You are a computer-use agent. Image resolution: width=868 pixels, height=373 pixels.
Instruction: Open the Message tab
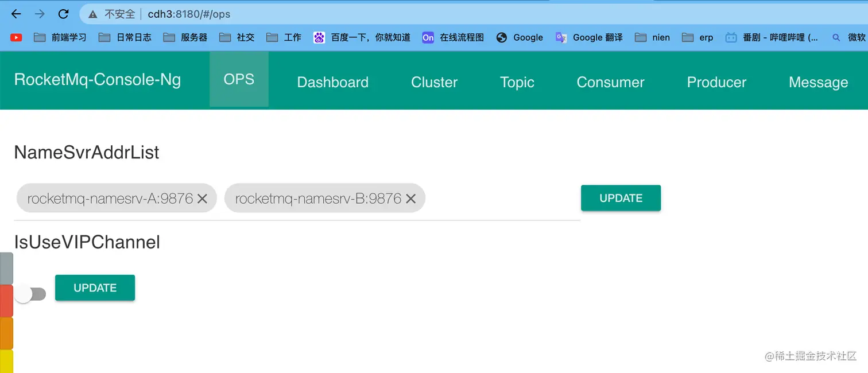click(x=818, y=82)
